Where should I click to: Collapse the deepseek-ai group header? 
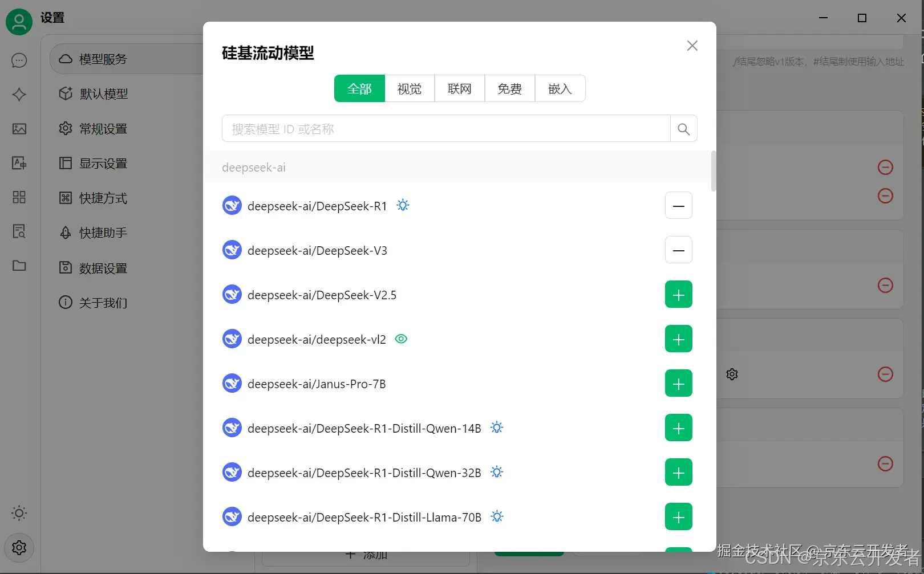pyautogui.click(x=457, y=167)
